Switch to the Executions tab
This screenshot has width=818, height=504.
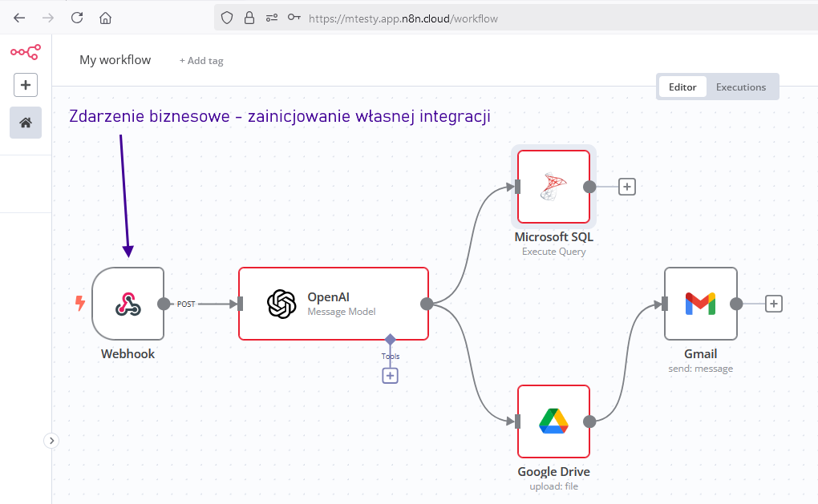pos(740,87)
